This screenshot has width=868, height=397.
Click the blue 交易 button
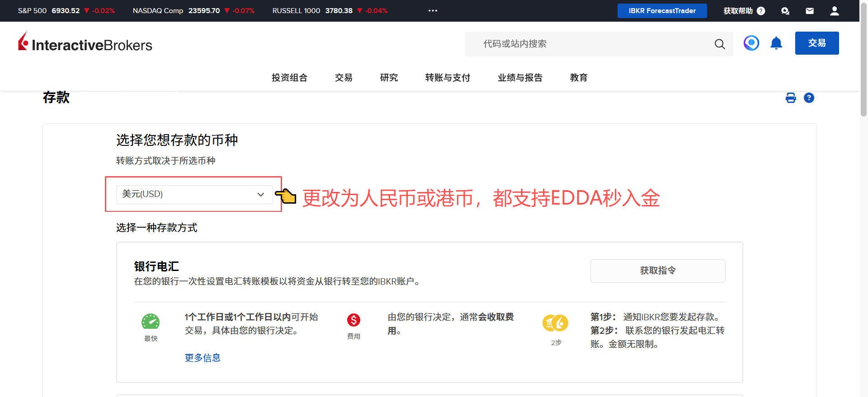[816, 43]
